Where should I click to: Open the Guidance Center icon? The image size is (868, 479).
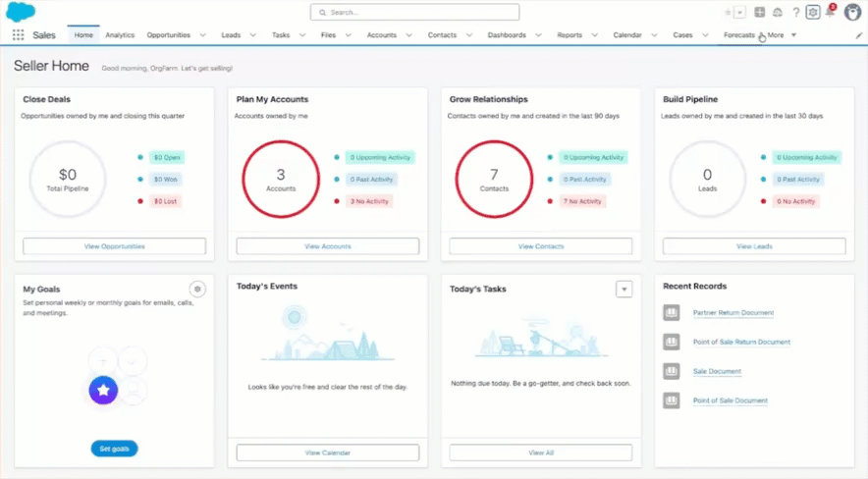pos(778,12)
